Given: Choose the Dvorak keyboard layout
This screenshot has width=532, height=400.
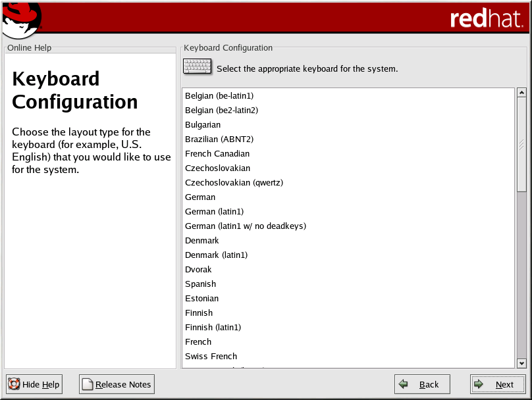Looking at the screenshot, I should (200, 270).
